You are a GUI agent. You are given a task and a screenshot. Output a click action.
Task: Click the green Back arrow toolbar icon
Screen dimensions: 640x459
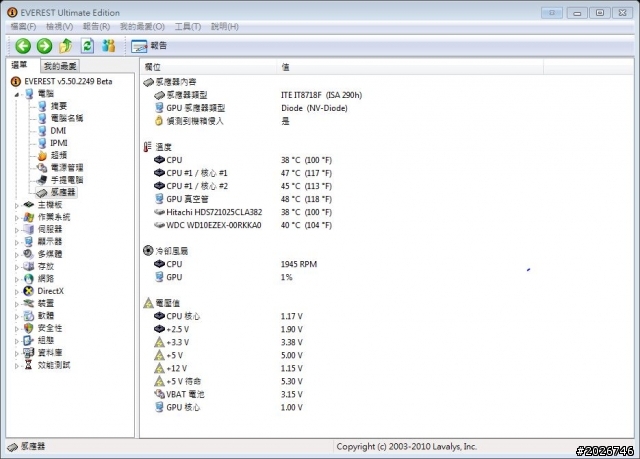23,46
